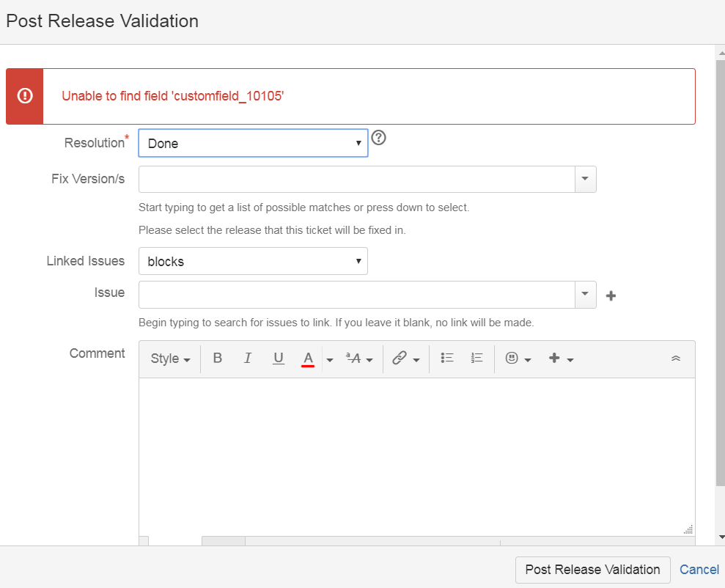725x588 pixels.
Task: Insert a numbered list
Action: tap(476, 359)
